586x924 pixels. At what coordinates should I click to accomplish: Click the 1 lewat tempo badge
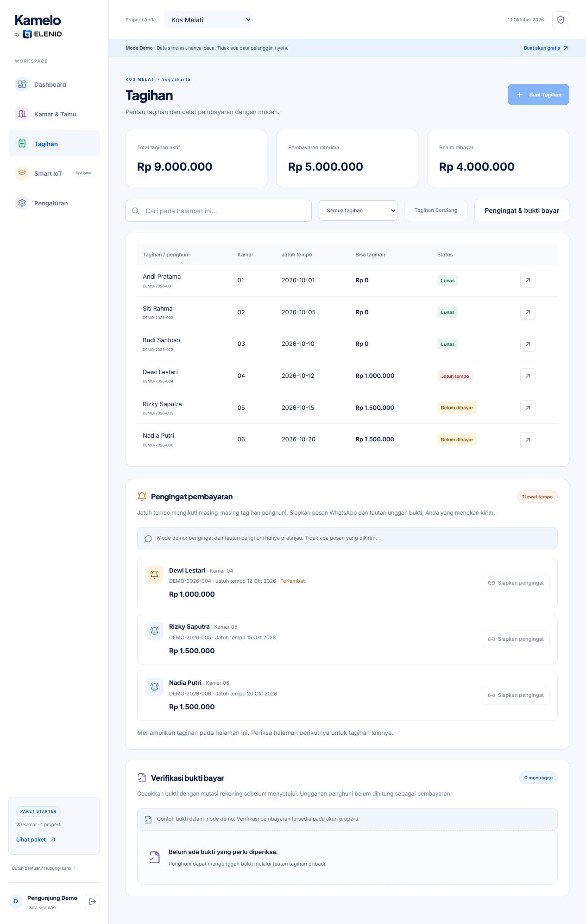point(537,497)
